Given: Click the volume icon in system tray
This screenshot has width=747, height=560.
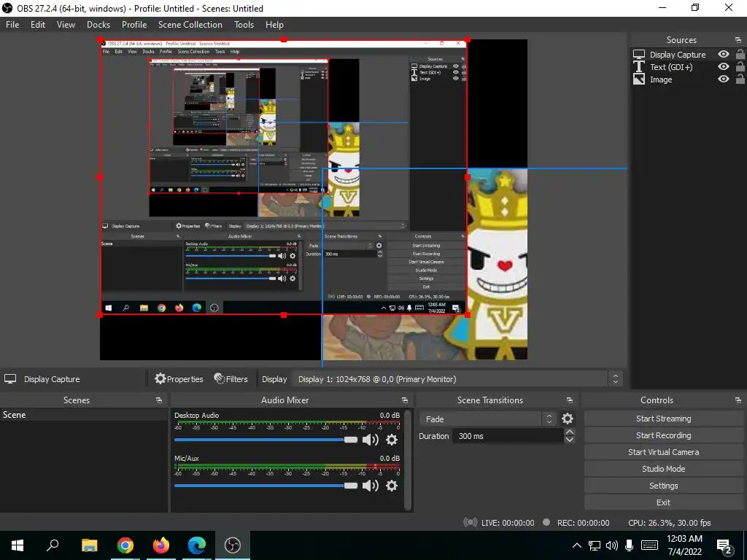Looking at the screenshot, I should (x=612, y=545).
